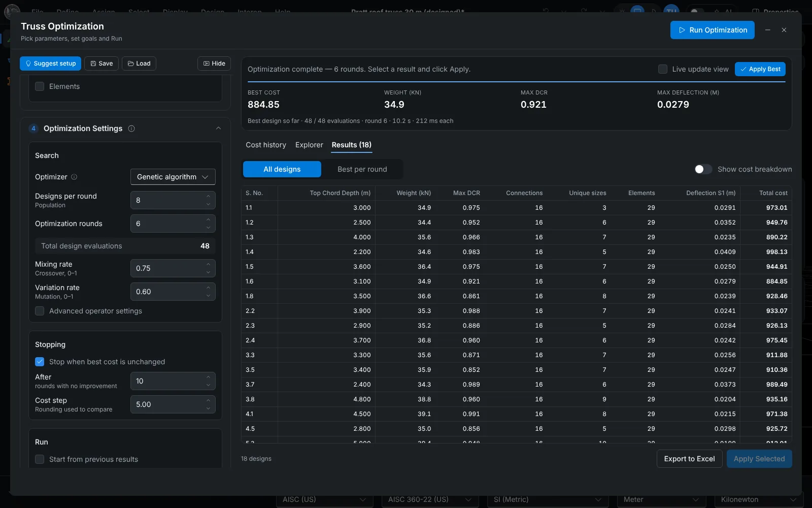Screen dimensions: 812x508
Task: Select the All designs view
Action: point(282,169)
